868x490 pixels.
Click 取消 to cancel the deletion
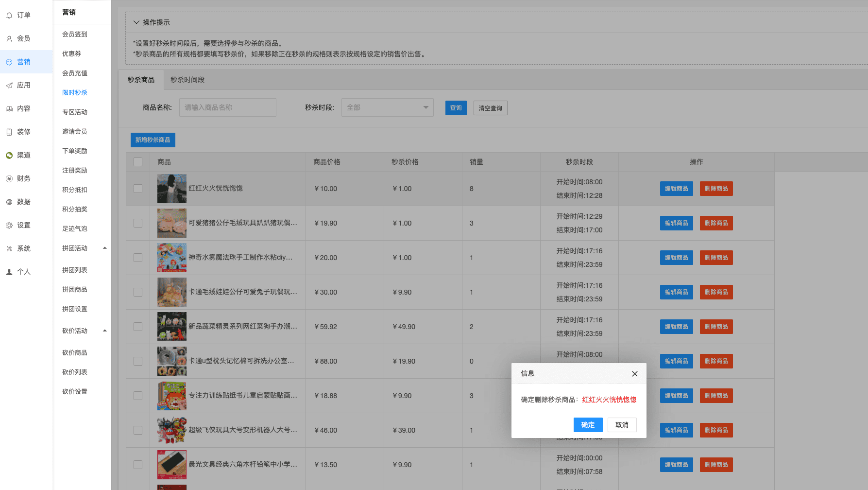[622, 425]
